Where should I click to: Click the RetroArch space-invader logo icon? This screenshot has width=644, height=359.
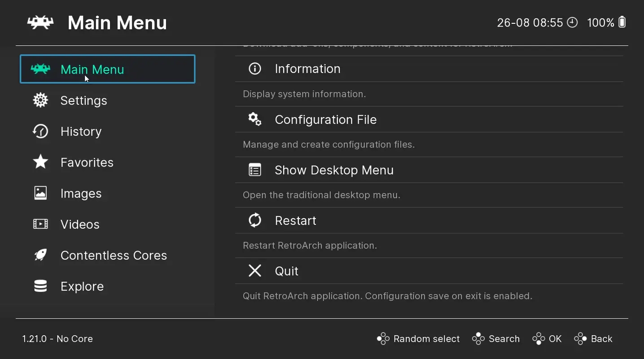[x=41, y=22]
